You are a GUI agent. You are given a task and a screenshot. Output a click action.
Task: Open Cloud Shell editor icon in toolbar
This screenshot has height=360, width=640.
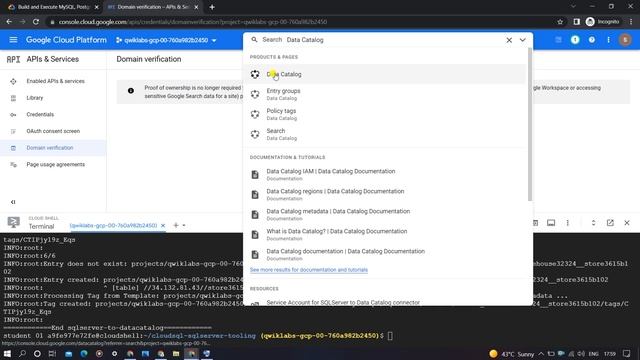535,223
